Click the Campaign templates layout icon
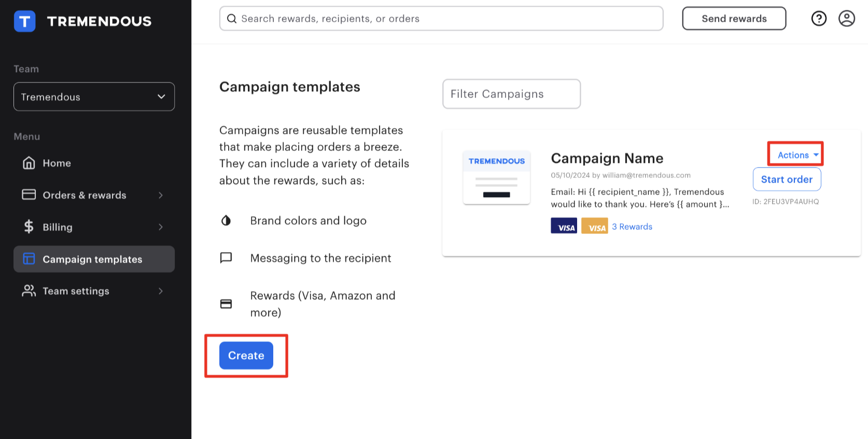Screen dimensions: 868x439 coord(29,259)
